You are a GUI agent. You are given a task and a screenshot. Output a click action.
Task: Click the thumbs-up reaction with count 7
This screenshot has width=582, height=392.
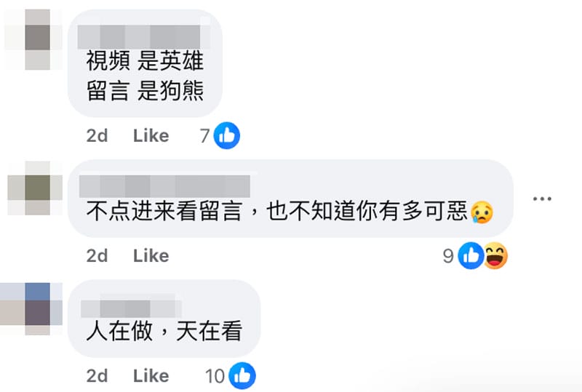click(x=227, y=135)
